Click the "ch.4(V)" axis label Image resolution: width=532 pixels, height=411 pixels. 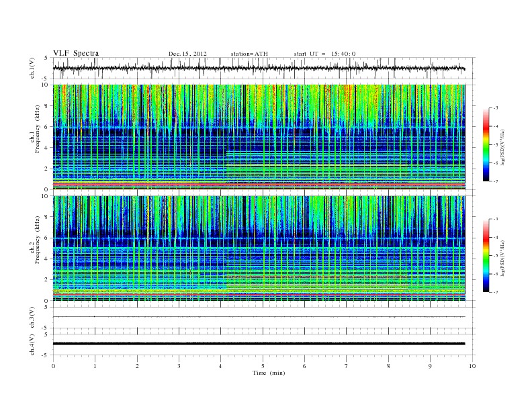(x=32, y=345)
